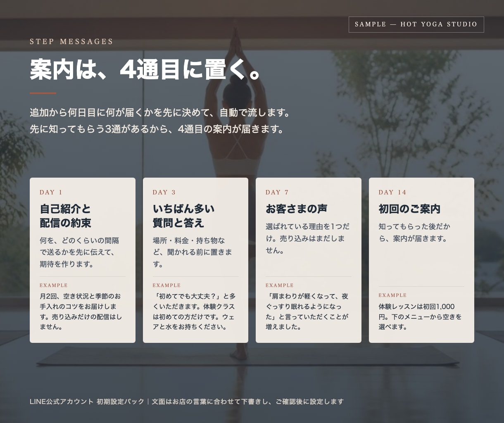Image resolution: width=504 pixels, height=423 pixels.
Task: Click the SAMPLE — HOT YOGA STUDIO badge
Action: (416, 24)
